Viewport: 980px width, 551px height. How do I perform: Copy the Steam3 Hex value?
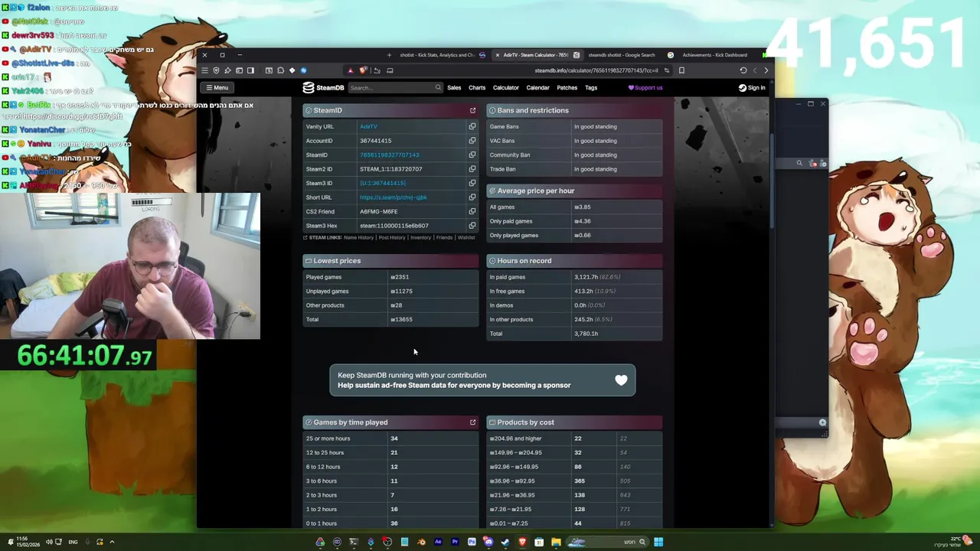tap(472, 226)
